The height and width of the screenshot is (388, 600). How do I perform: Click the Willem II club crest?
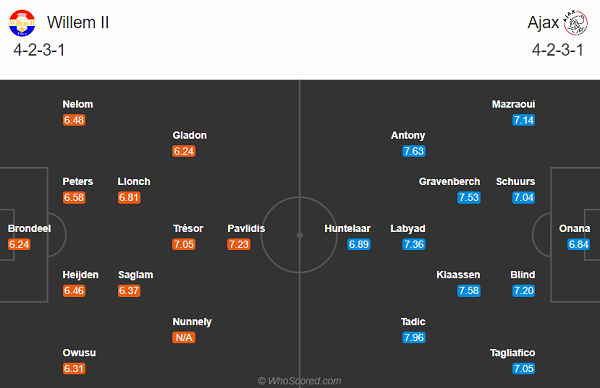[22, 23]
